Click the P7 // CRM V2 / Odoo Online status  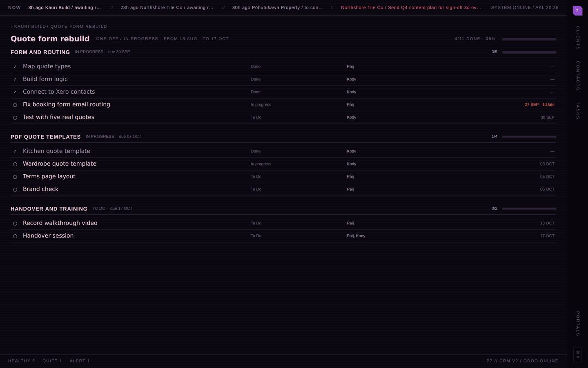point(522,361)
